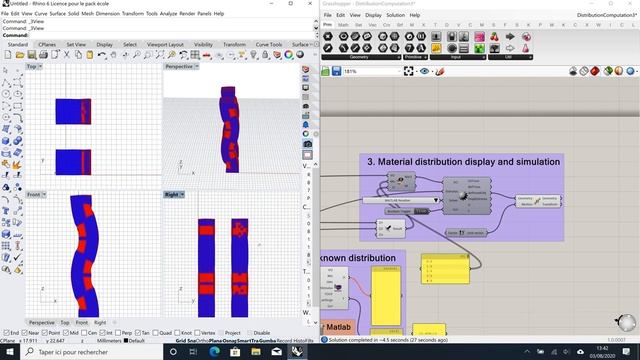This screenshot has width=640, height=360.
Task: Click the New file icon in Rhino toolbar
Action: 8,55
